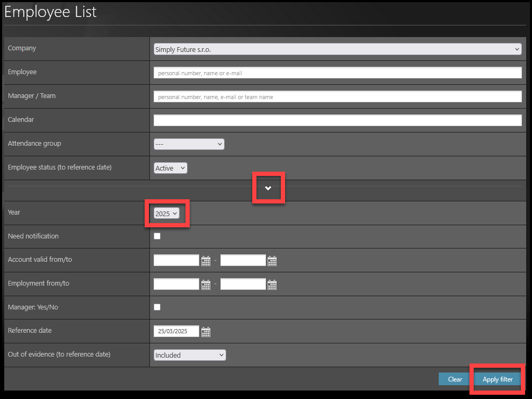Open calendar picker for Account valid from date
The height and width of the screenshot is (399, 532).
pyautogui.click(x=206, y=261)
